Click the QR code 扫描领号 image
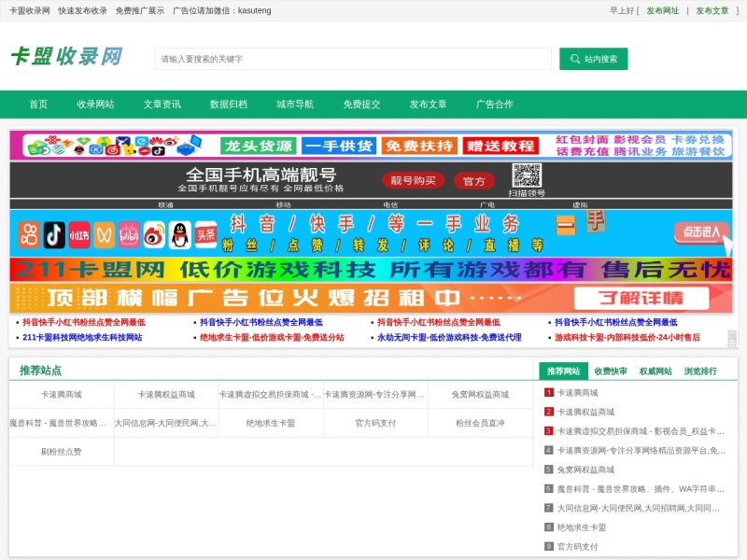Screen dimensions: 747x560 click(x=527, y=175)
